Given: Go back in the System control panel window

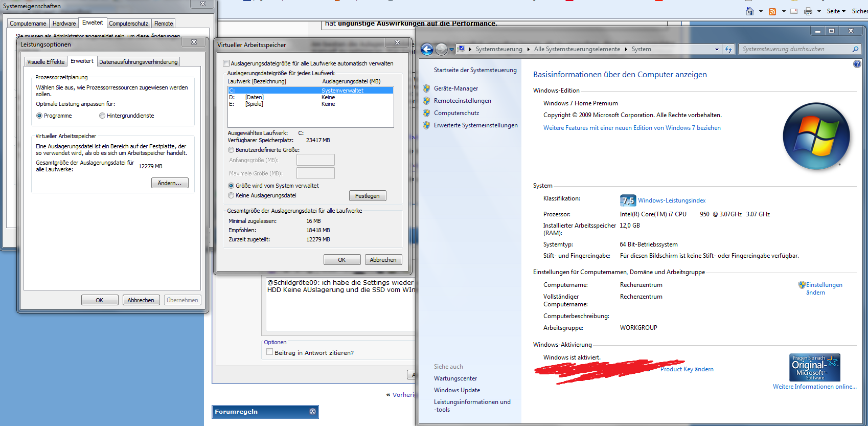Looking at the screenshot, I should [x=427, y=49].
